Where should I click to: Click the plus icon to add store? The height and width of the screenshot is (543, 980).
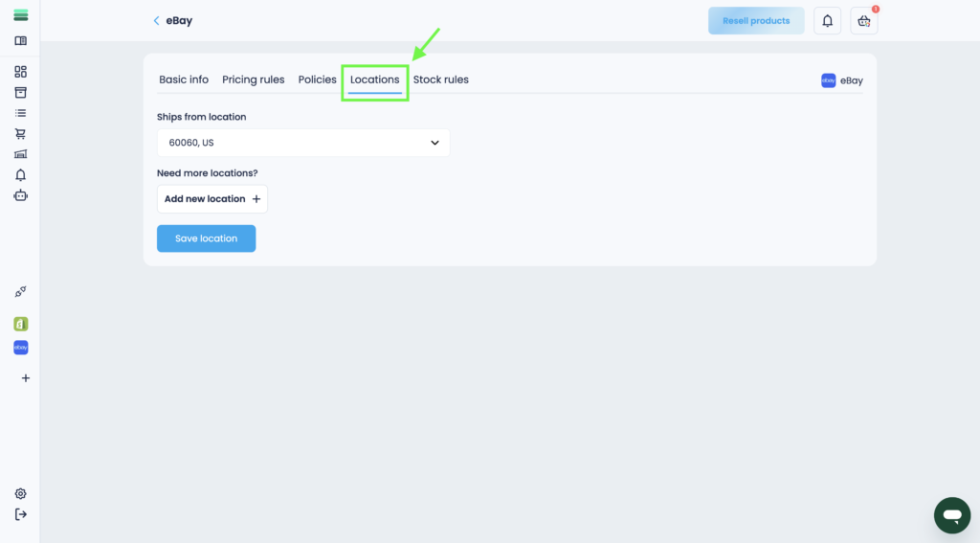[26, 378]
